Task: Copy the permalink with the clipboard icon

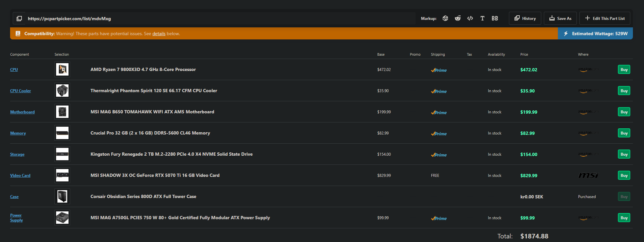Action: pyautogui.click(x=19, y=19)
